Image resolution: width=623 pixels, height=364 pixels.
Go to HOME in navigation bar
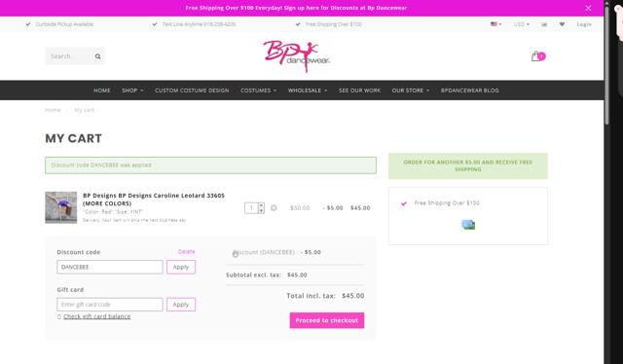pyautogui.click(x=102, y=91)
